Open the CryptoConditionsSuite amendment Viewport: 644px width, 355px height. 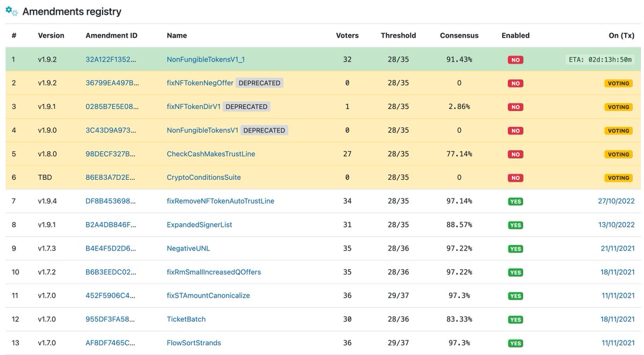(x=204, y=177)
